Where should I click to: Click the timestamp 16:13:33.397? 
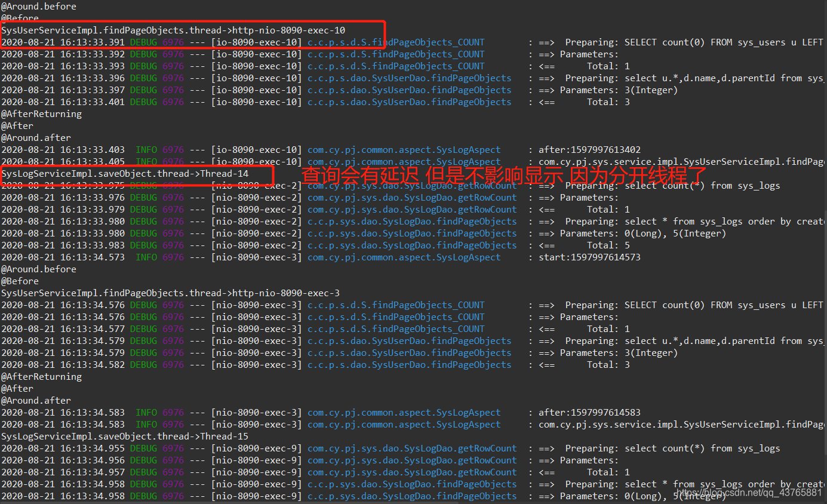tap(93, 90)
